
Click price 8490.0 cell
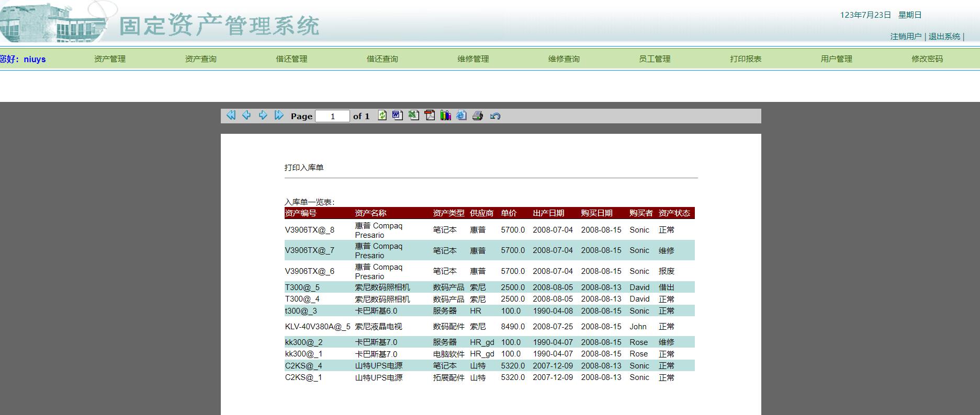pos(513,327)
